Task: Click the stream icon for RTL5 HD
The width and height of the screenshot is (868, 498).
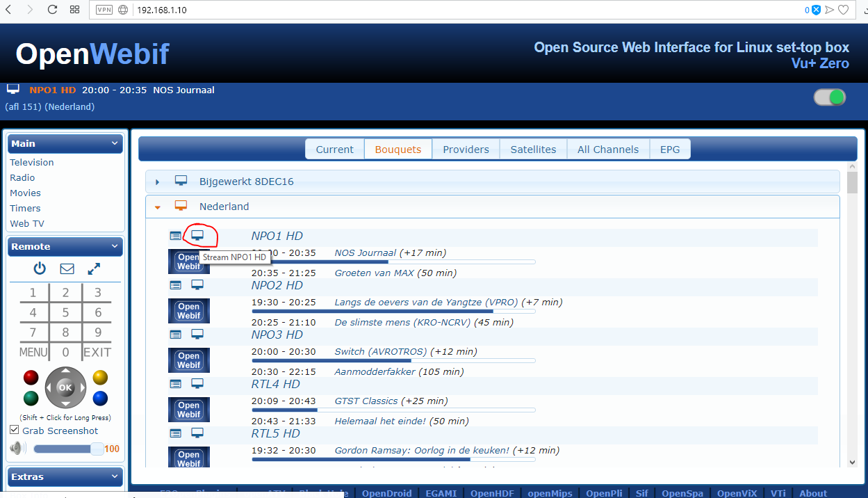Action: click(197, 433)
